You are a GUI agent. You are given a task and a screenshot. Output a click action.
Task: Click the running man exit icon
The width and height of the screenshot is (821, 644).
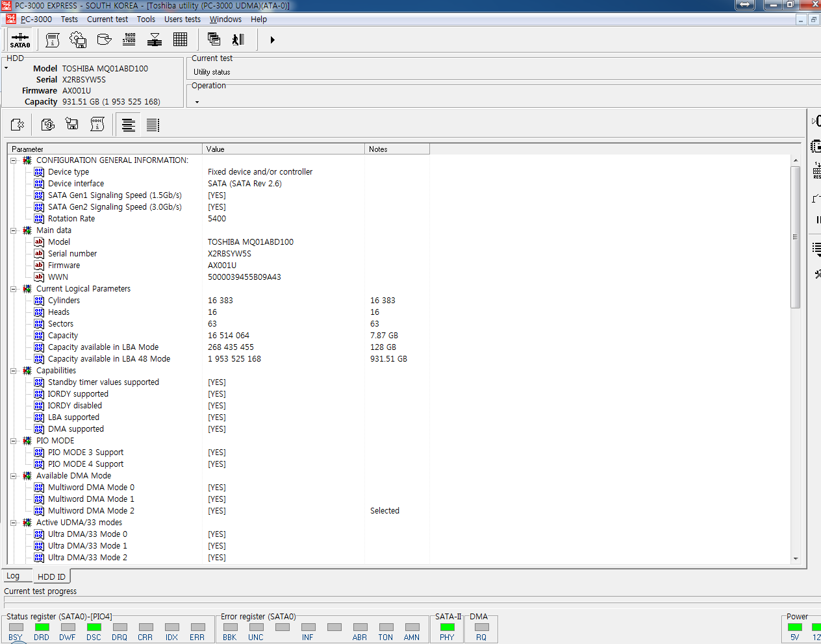(x=238, y=40)
